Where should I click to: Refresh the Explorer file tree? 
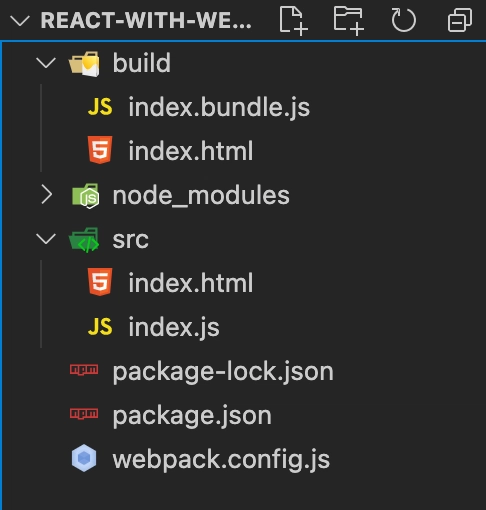pyautogui.click(x=403, y=21)
